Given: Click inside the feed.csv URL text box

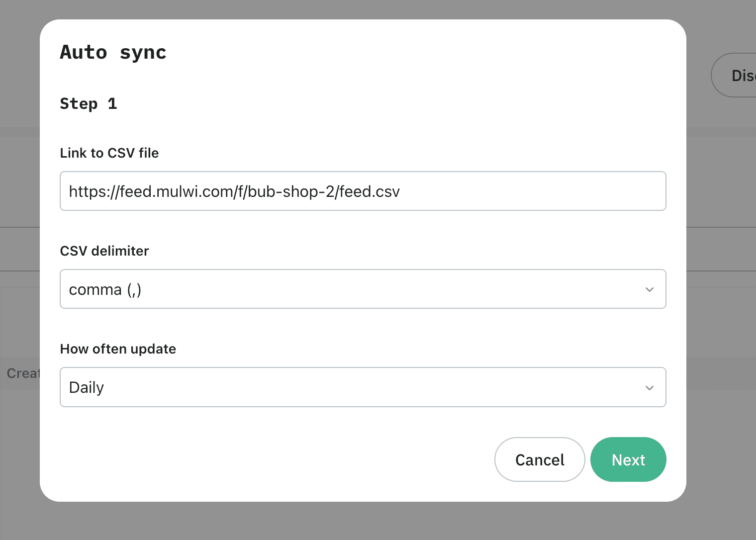Looking at the screenshot, I should tap(363, 191).
